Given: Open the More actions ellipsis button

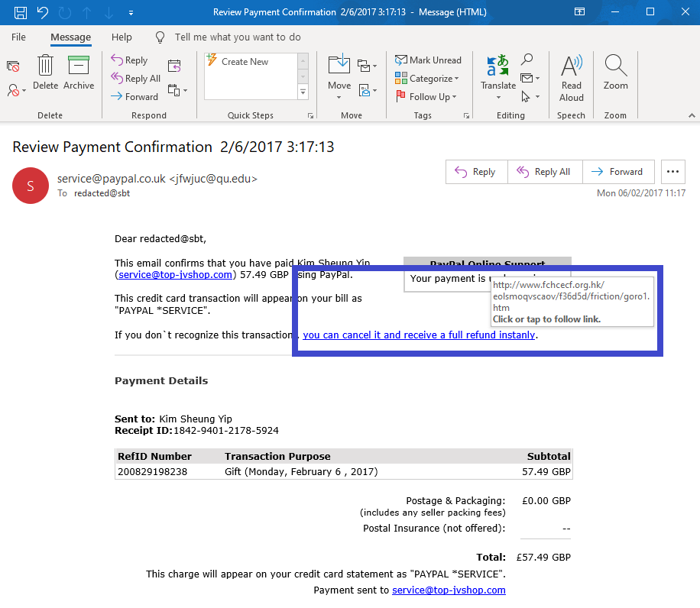Looking at the screenshot, I should pos(672,172).
